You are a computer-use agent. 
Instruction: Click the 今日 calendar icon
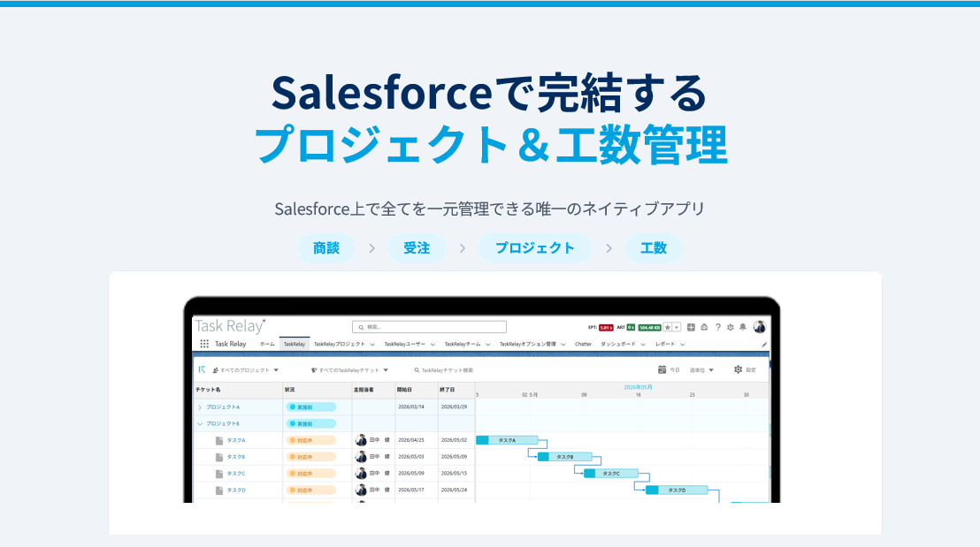click(x=662, y=369)
